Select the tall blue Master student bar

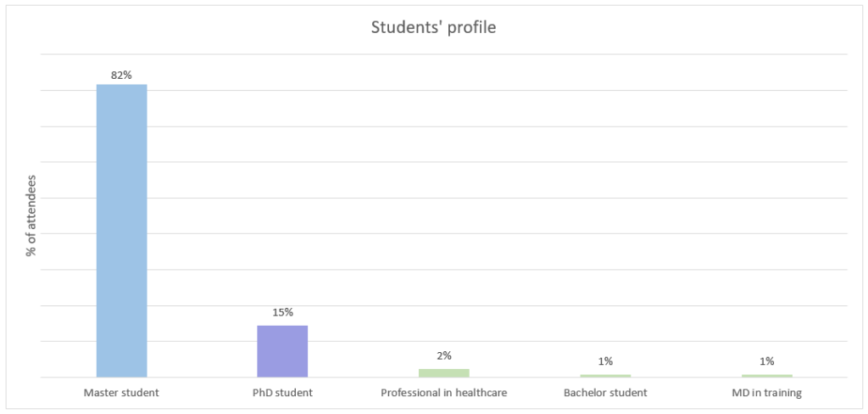point(121,231)
